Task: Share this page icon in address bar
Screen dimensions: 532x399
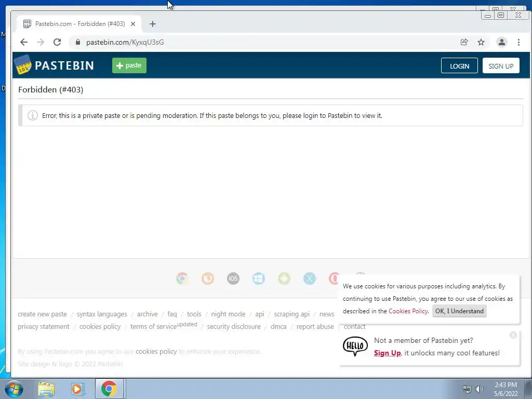Action: click(464, 42)
